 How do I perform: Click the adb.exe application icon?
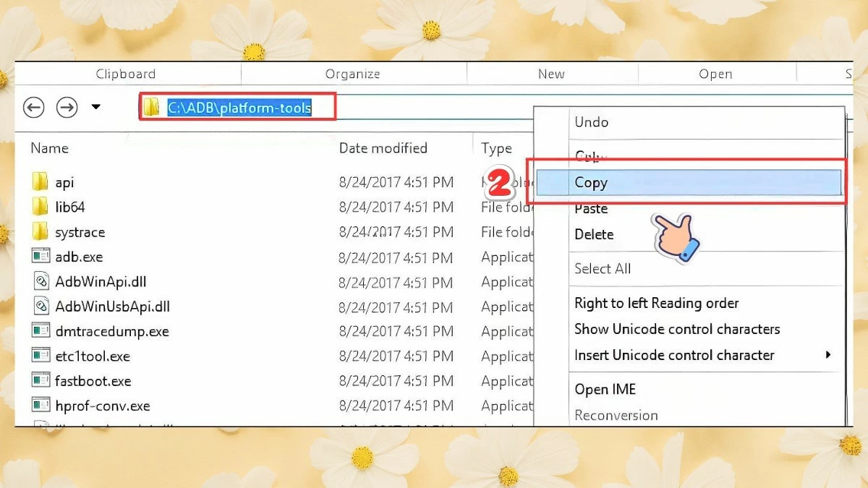[x=41, y=257]
